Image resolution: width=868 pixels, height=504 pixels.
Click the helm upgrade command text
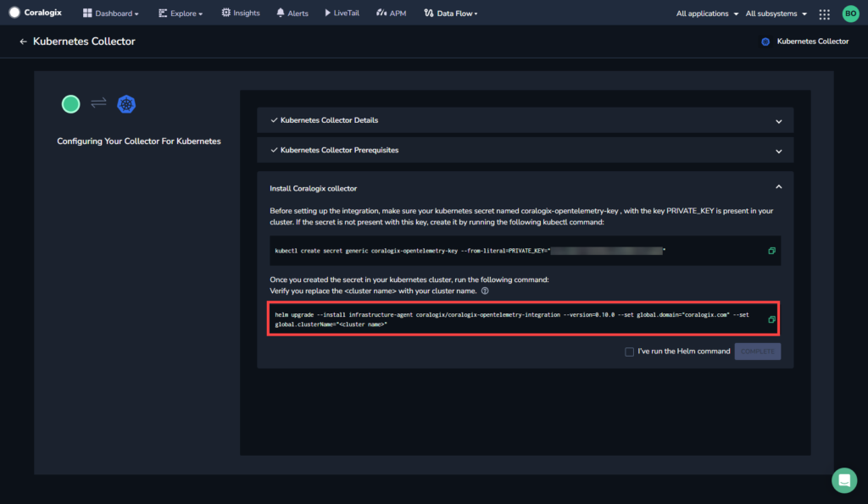[512, 319]
